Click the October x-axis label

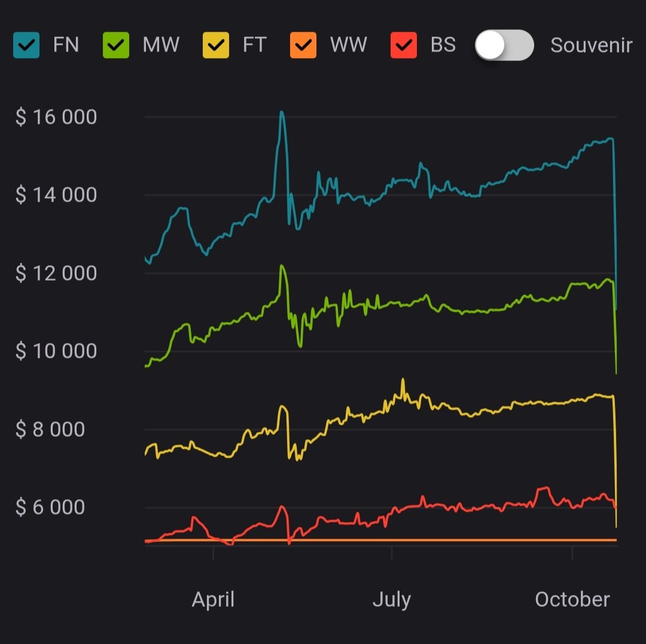[572, 599]
